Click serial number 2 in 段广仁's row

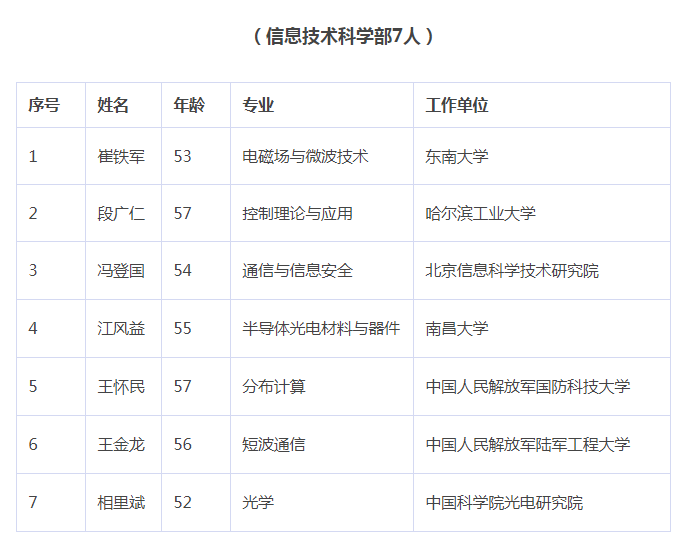tap(33, 213)
